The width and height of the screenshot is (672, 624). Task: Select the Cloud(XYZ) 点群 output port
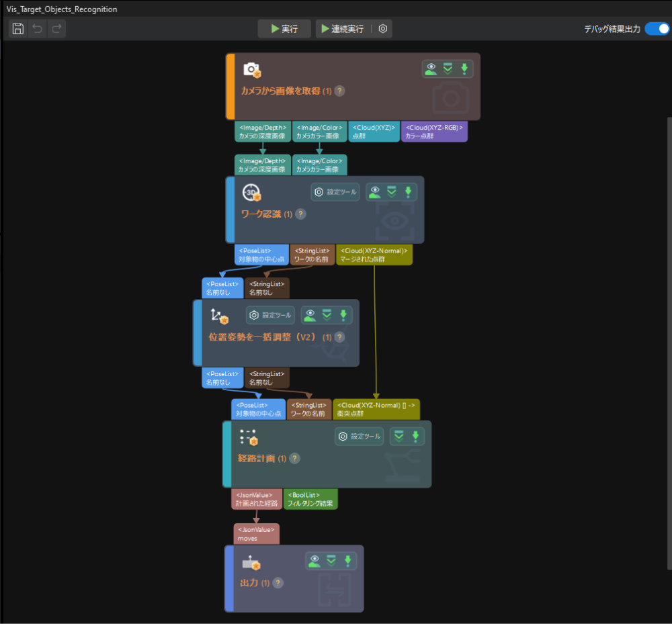click(374, 132)
